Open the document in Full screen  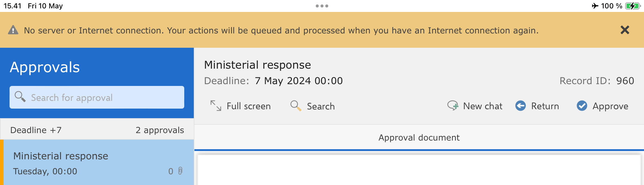[240, 106]
